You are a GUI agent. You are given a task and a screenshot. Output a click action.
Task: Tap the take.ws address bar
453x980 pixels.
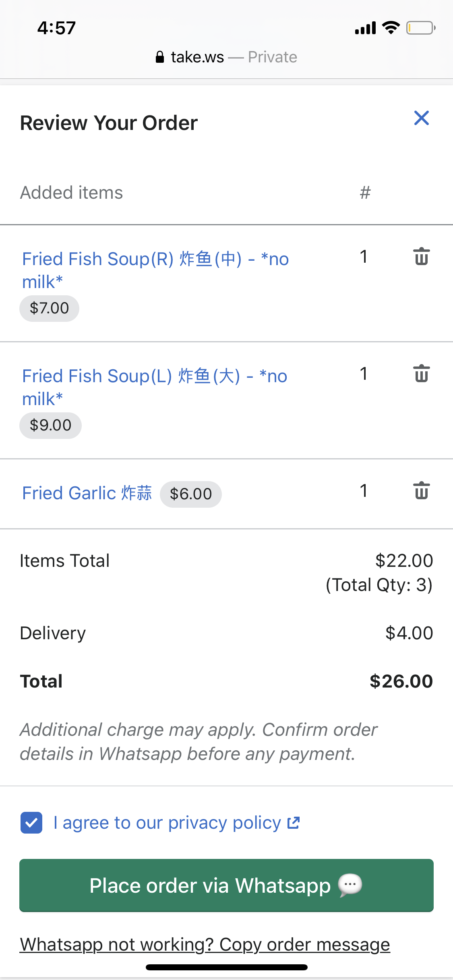(226, 57)
